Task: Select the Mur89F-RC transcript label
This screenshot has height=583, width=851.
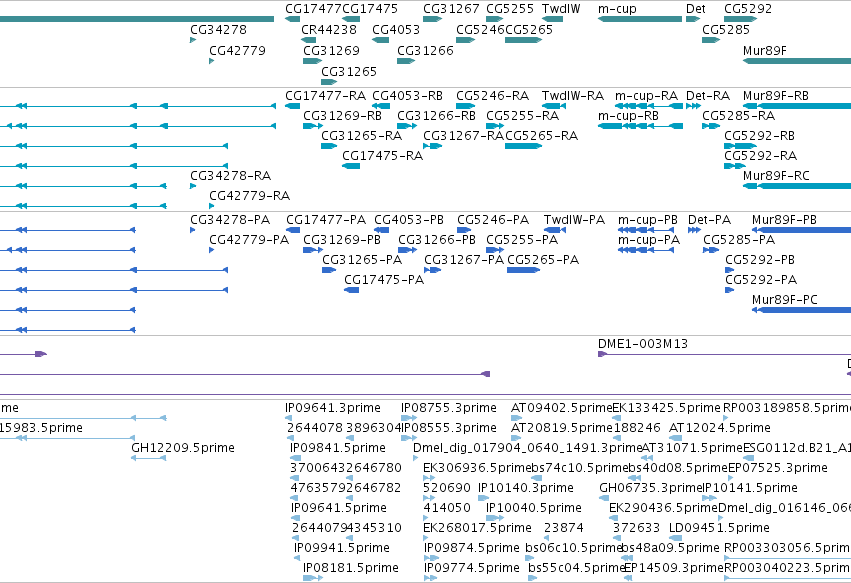Action: (x=776, y=176)
